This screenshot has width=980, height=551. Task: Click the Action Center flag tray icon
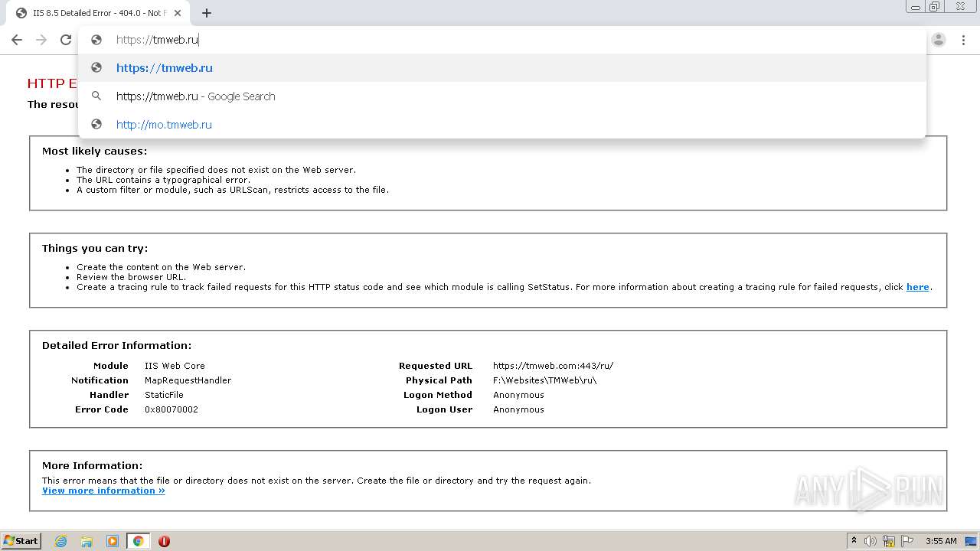tap(907, 541)
